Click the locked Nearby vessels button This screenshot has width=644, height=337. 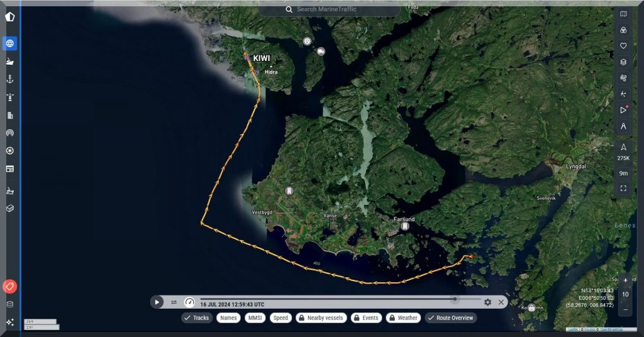(320, 318)
